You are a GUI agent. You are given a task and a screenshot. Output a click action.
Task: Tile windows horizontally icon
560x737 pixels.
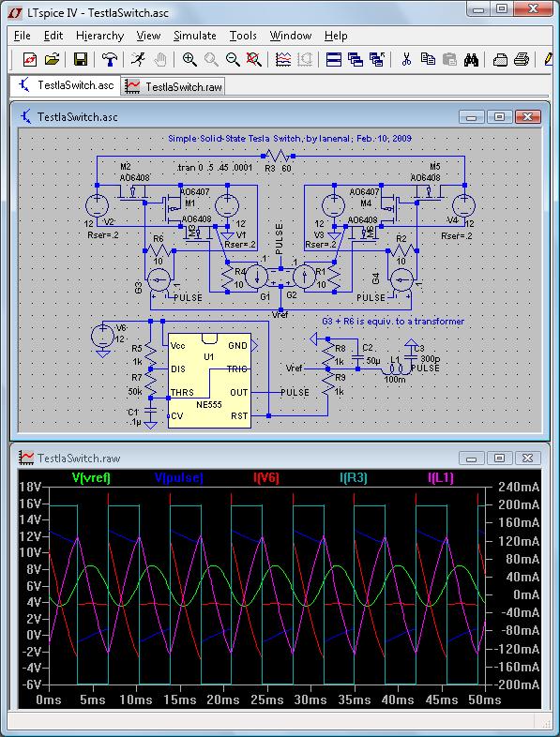[334, 59]
